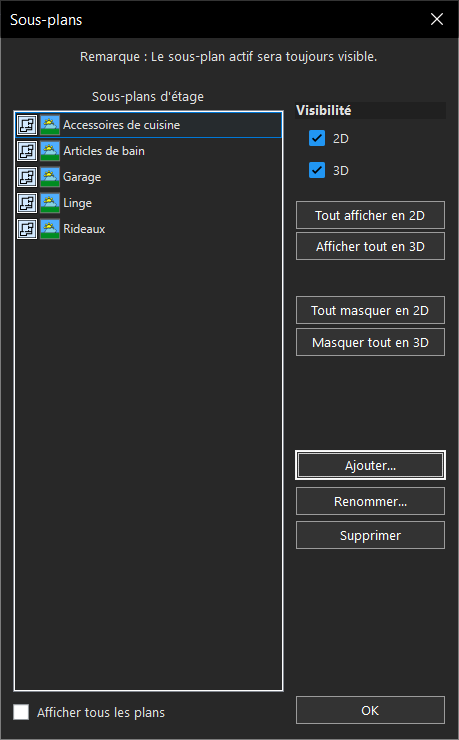Toggle 2D plan icon for Garage
Screen dimensions: 459x740
pyautogui.click(x=27, y=177)
